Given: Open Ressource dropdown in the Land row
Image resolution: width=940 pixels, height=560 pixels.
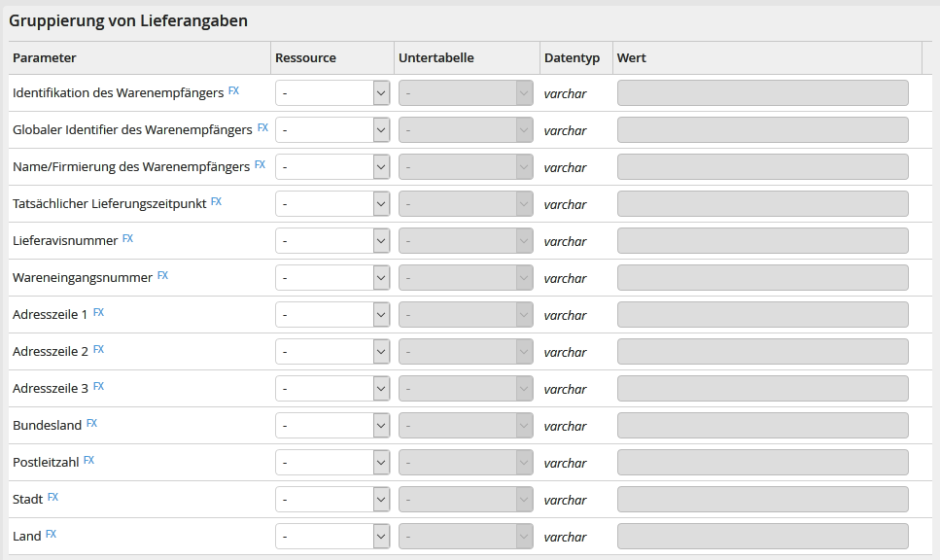Looking at the screenshot, I should [x=332, y=537].
